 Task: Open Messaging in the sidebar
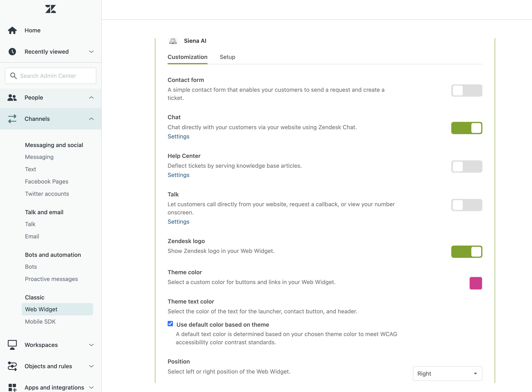39,157
